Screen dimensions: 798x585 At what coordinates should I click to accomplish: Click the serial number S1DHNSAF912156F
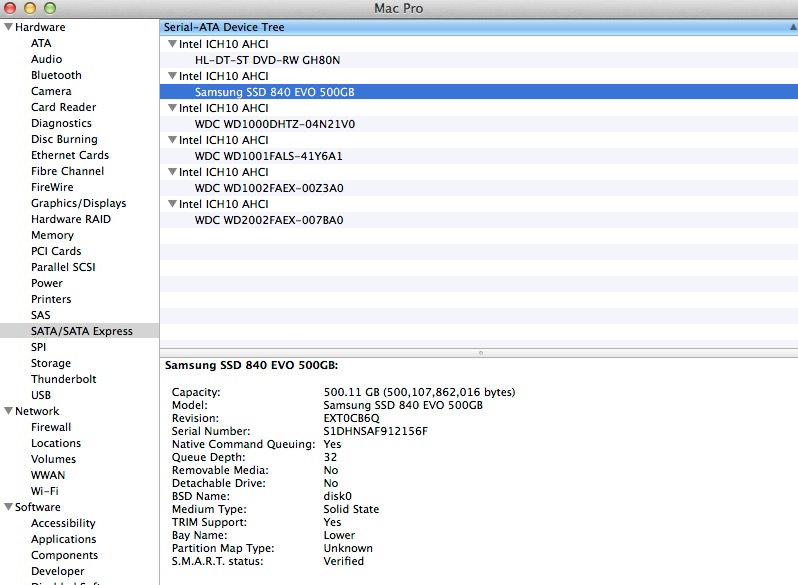click(x=376, y=431)
